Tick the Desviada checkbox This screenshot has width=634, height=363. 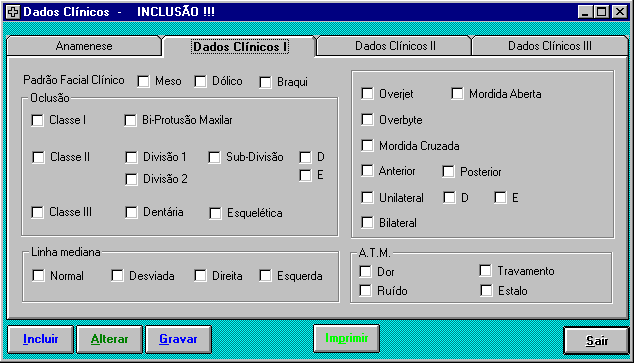[x=117, y=276]
